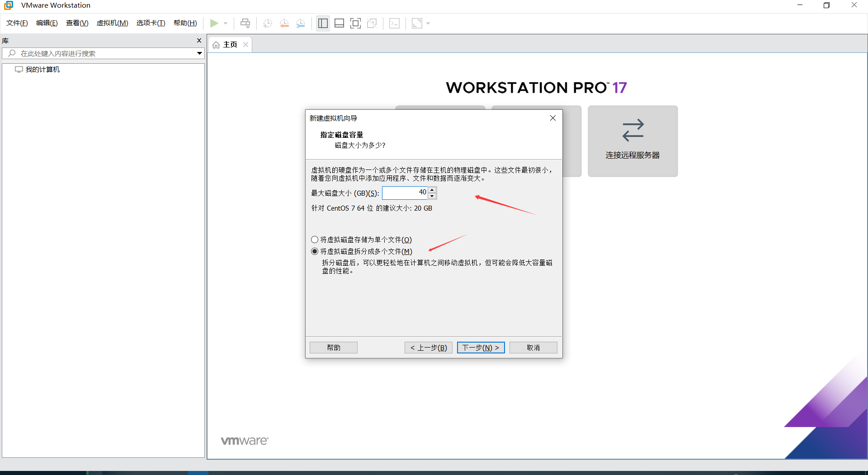Click the arrows icon on remote server card
This screenshot has width=868, height=475.
click(633, 130)
